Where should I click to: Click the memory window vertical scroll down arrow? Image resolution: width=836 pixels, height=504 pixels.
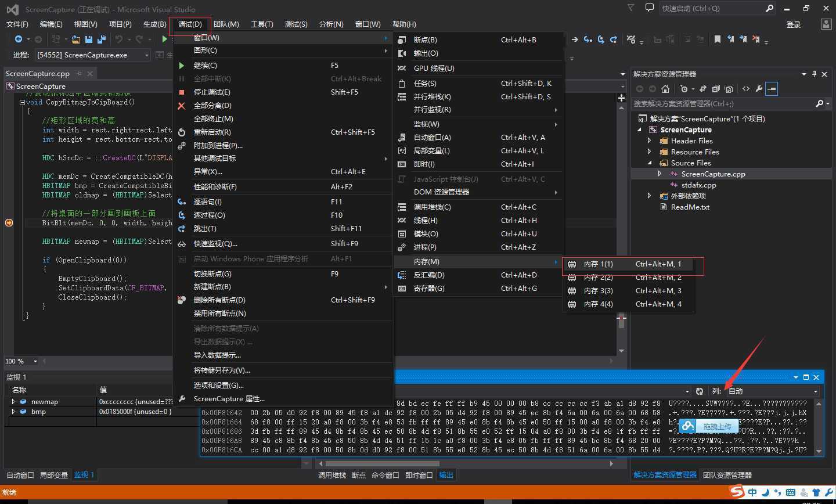coord(819,451)
